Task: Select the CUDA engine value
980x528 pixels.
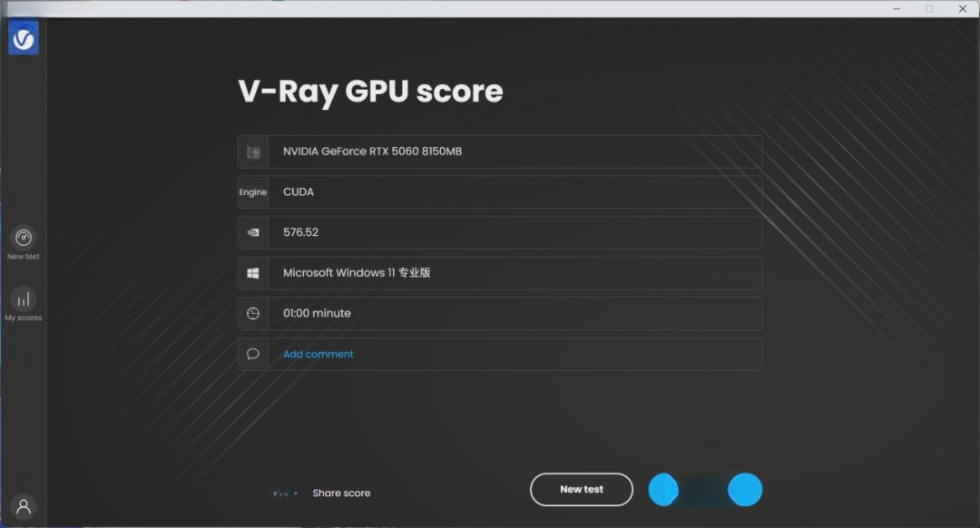Action: 299,191
